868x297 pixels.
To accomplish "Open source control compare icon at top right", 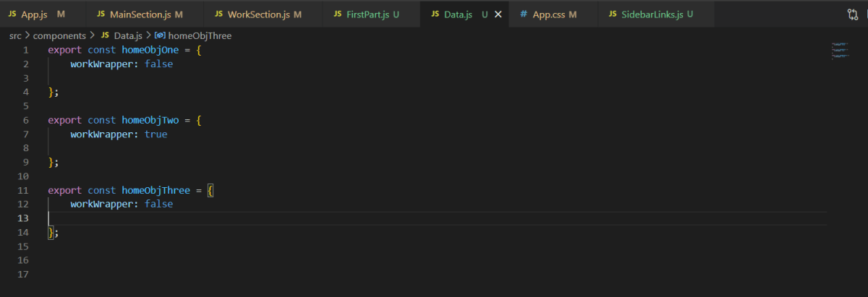I will click(852, 14).
